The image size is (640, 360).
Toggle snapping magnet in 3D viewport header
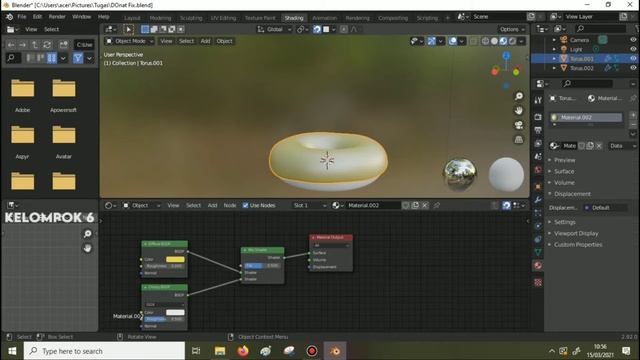[x=317, y=29]
